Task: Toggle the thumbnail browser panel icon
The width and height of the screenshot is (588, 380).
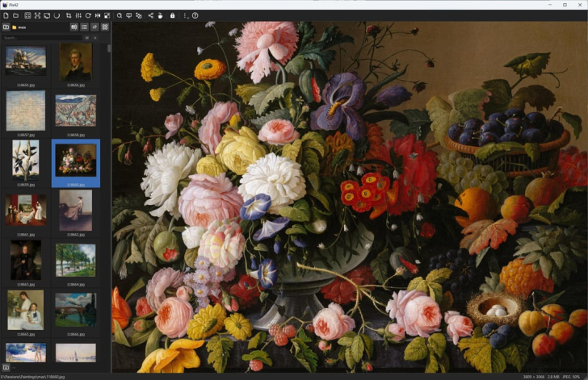Action: point(27,16)
